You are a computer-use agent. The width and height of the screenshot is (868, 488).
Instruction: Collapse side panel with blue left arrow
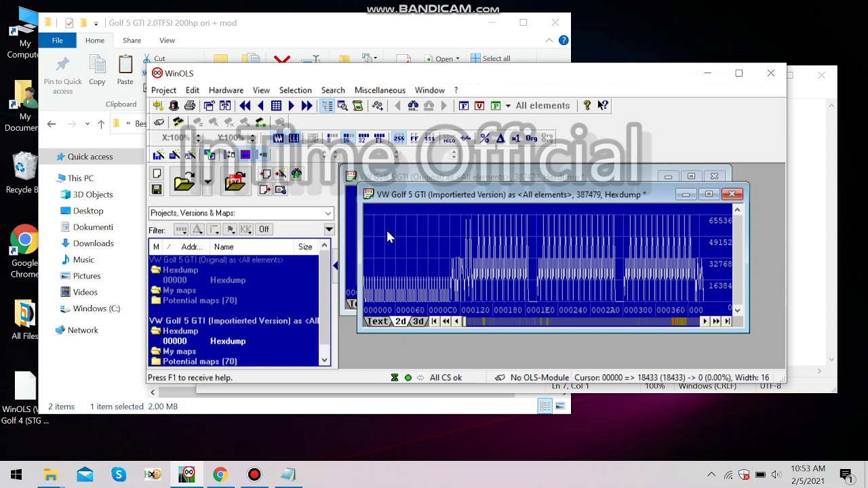coord(335,266)
